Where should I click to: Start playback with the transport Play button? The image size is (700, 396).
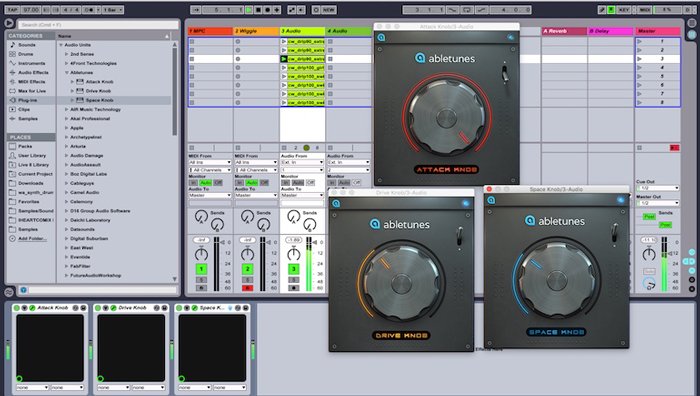tap(249, 9)
